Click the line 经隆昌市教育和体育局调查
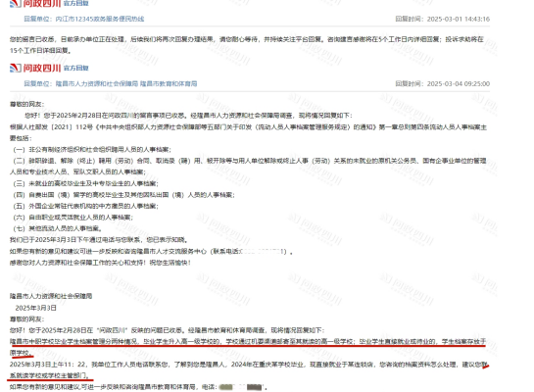This screenshot has height=392, width=534. 167,330
